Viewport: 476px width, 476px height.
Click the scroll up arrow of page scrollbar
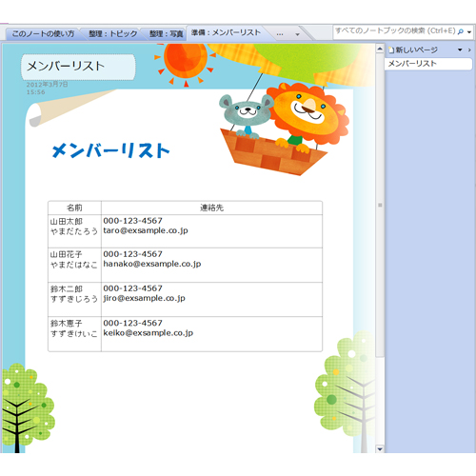pyautogui.click(x=380, y=49)
